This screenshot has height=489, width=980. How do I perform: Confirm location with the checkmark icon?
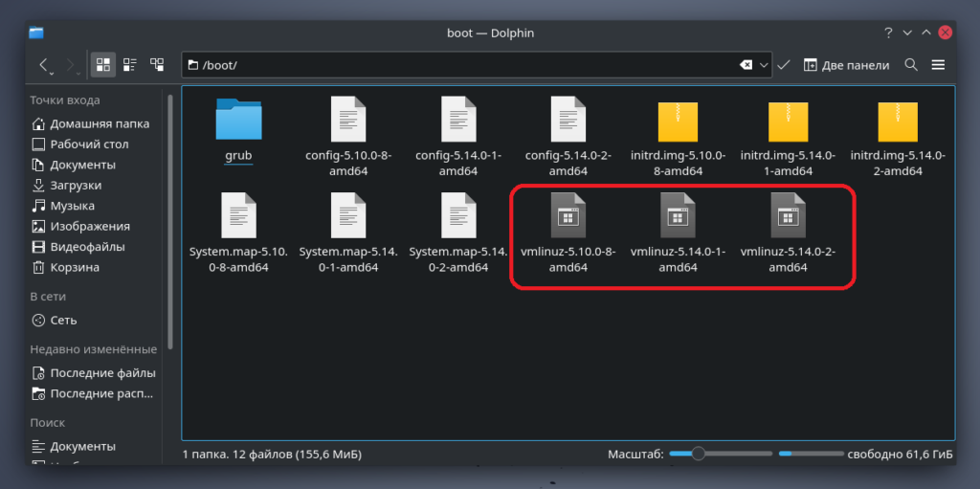click(783, 65)
